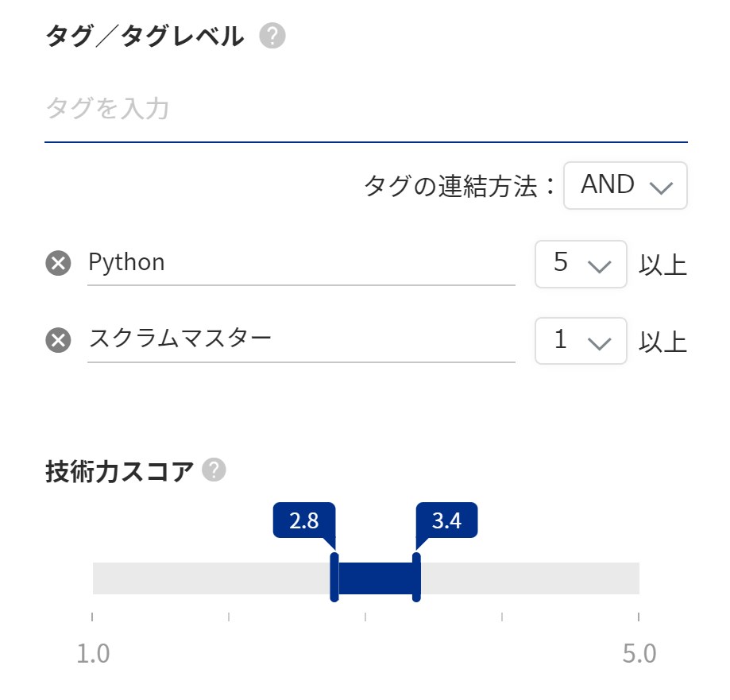
Task: Open help icon beside タグ/タグレベル heading
Action: 272,36
